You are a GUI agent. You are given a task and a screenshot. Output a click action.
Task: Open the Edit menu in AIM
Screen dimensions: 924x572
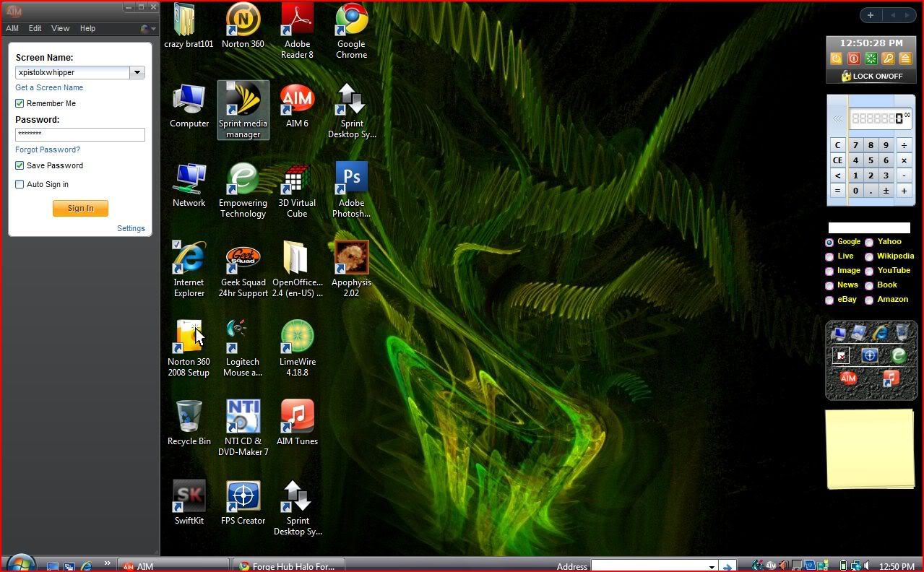point(35,28)
